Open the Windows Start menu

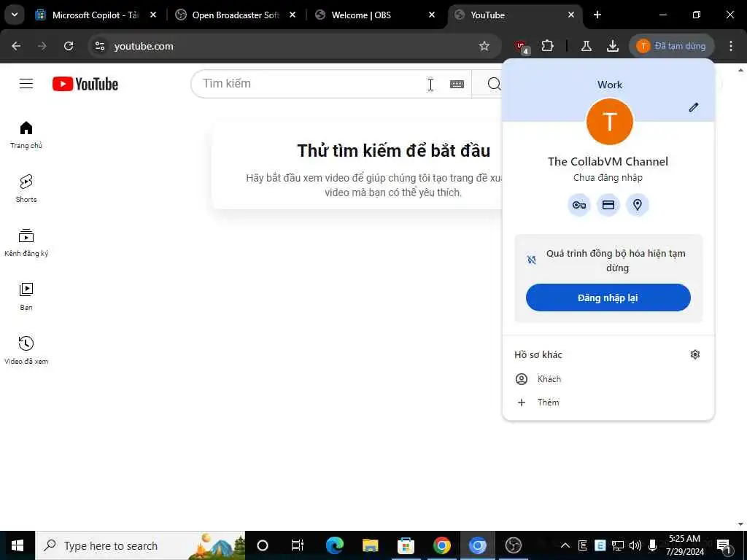point(18,545)
